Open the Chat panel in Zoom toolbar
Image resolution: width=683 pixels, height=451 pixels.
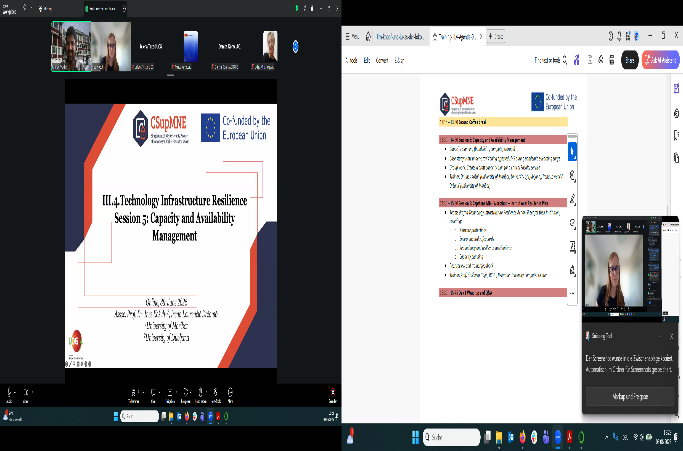point(153,395)
